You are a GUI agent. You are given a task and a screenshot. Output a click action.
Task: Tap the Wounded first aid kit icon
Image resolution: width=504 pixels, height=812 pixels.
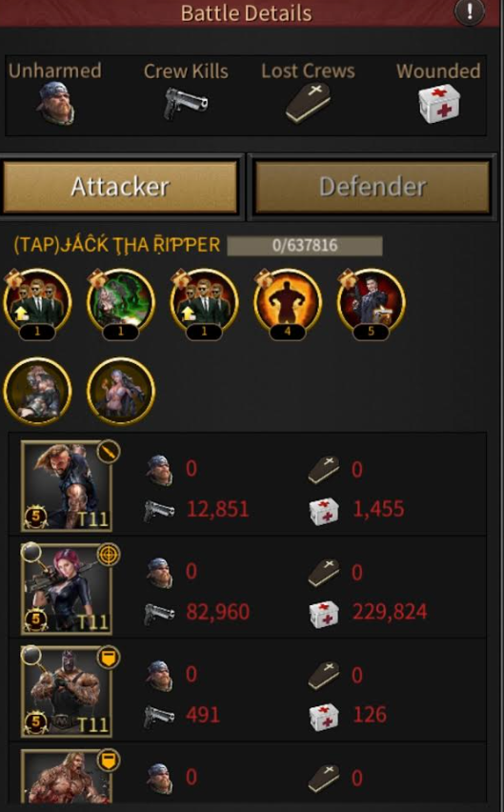[x=439, y=104]
